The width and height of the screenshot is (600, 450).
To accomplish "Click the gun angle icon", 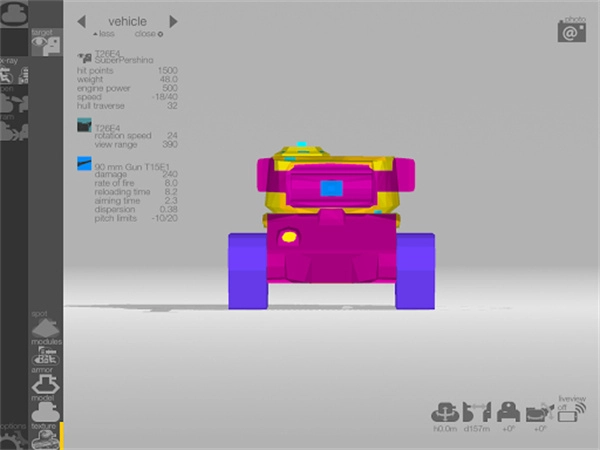I will coord(539,411).
